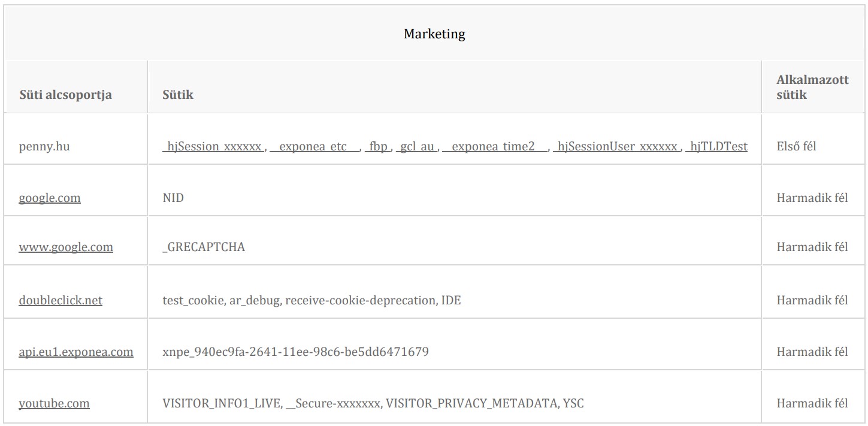Select Harmadik fél in www.google.com row
Viewport: 868px width, 426px height.
812,247
